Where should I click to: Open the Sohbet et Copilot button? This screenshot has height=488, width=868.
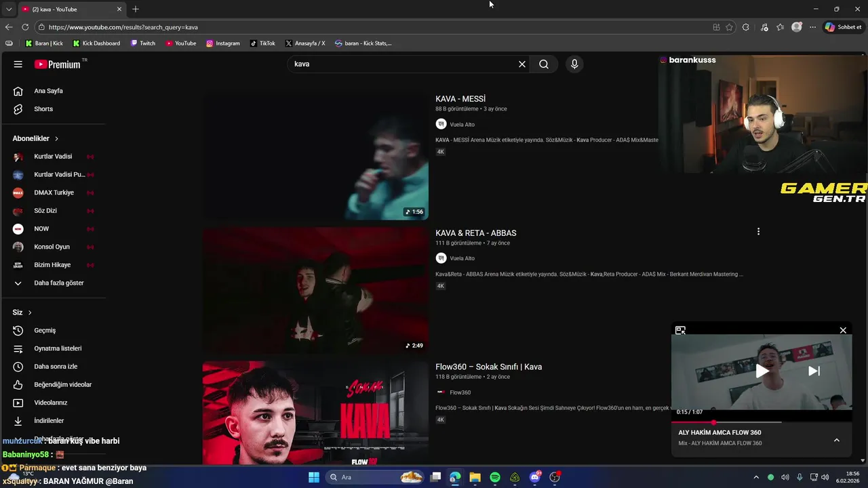[x=844, y=27]
